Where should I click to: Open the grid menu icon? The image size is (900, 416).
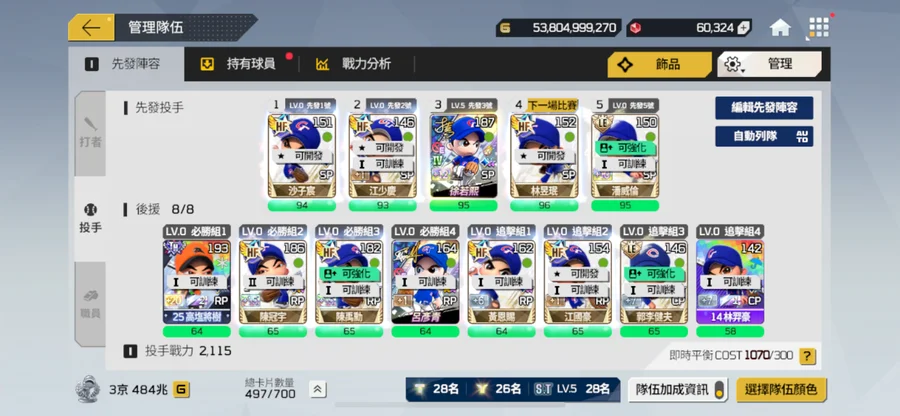point(819,28)
